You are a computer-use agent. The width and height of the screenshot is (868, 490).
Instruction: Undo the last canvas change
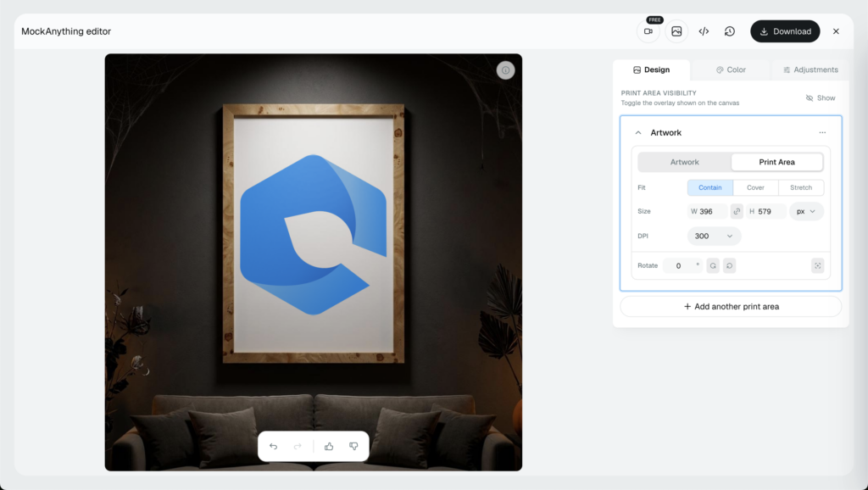[x=274, y=446]
